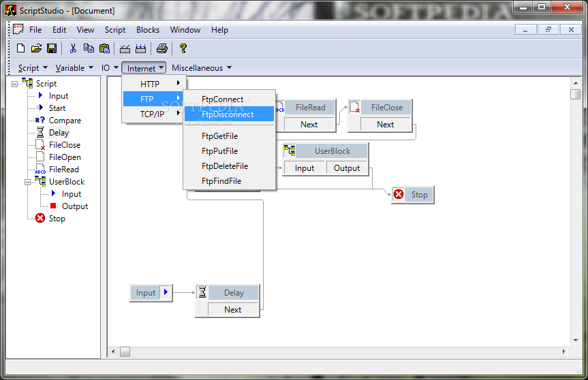
Task: Open the Script menu in menu bar
Action: pos(114,29)
